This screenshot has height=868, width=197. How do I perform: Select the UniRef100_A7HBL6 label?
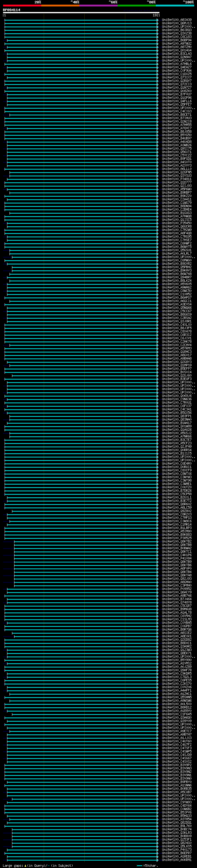[176, 64]
